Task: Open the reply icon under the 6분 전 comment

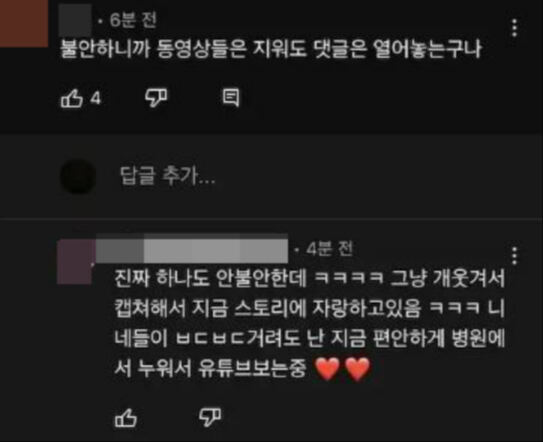Action: click(x=230, y=98)
